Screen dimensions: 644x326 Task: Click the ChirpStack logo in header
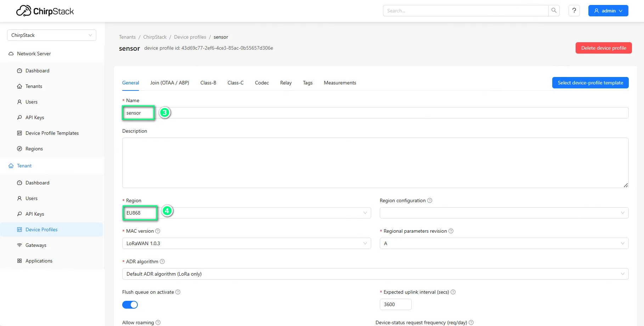coord(45,11)
